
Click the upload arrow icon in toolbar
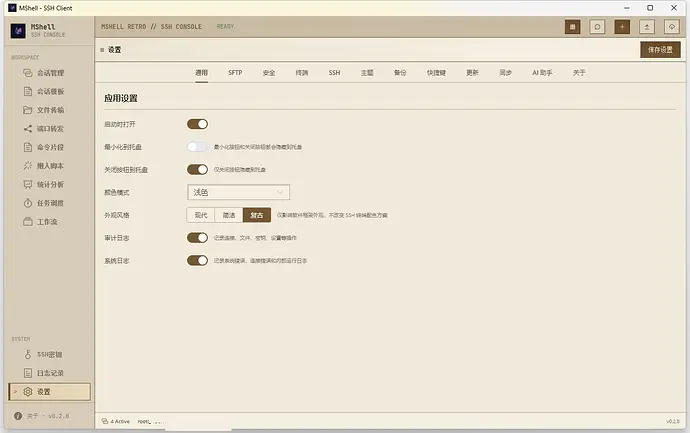click(x=647, y=27)
